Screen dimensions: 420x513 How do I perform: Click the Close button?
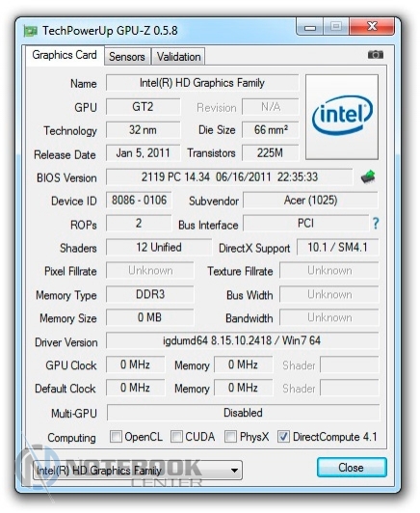pyautogui.click(x=352, y=467)
